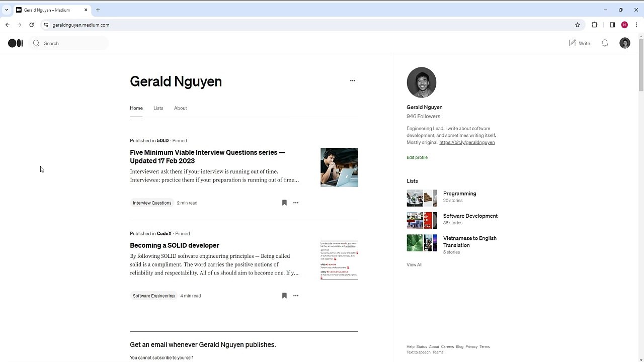This screenshot has width=644, height=362.
Task: Open the Five Minimum Viable Interview Questions story
Action: click(207, 156)
